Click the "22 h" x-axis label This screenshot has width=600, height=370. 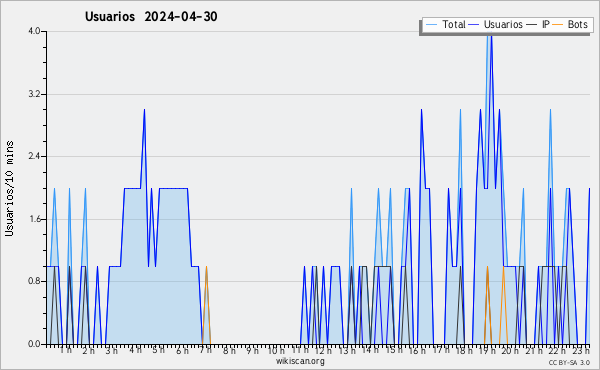tap(557, 350)
